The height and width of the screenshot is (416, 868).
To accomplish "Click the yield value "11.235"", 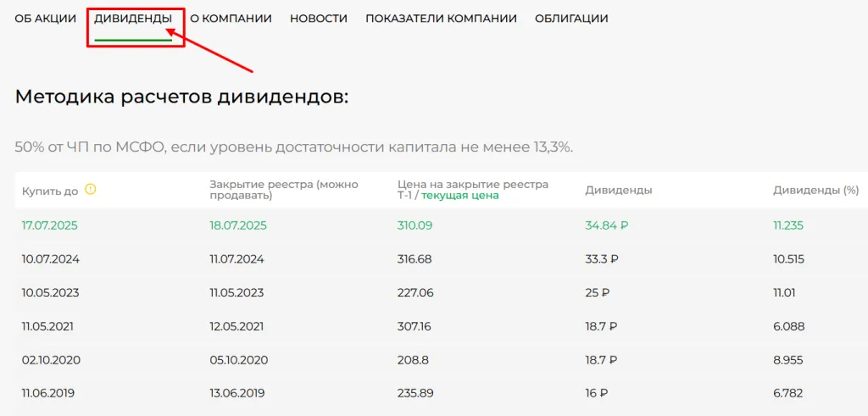I will [788, 225].
